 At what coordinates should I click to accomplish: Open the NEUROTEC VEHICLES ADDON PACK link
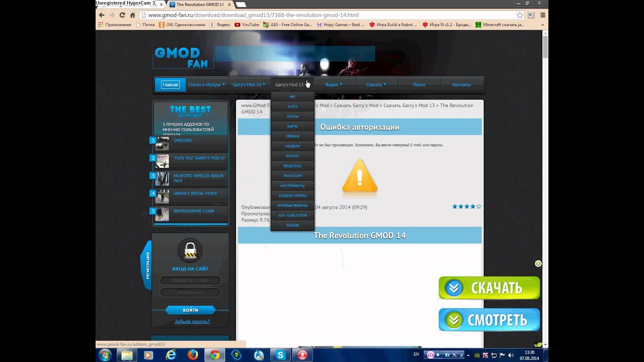[199, 178]
